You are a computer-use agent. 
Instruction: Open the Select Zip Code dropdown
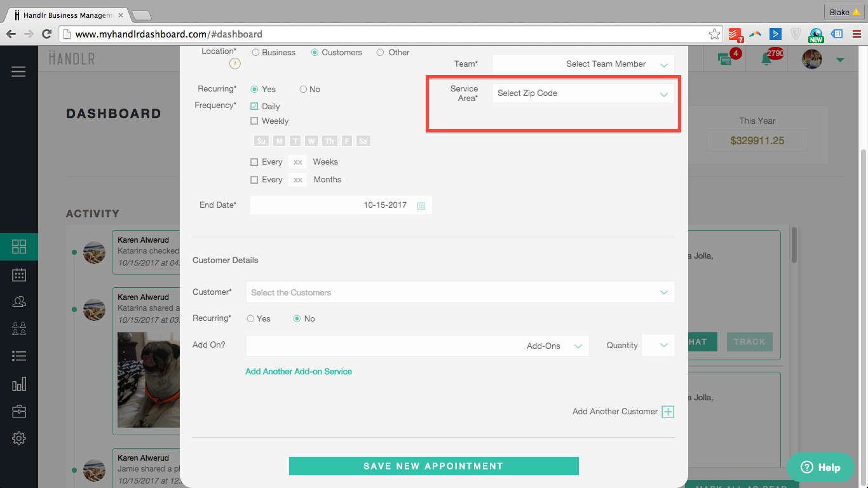coord(583,93)
